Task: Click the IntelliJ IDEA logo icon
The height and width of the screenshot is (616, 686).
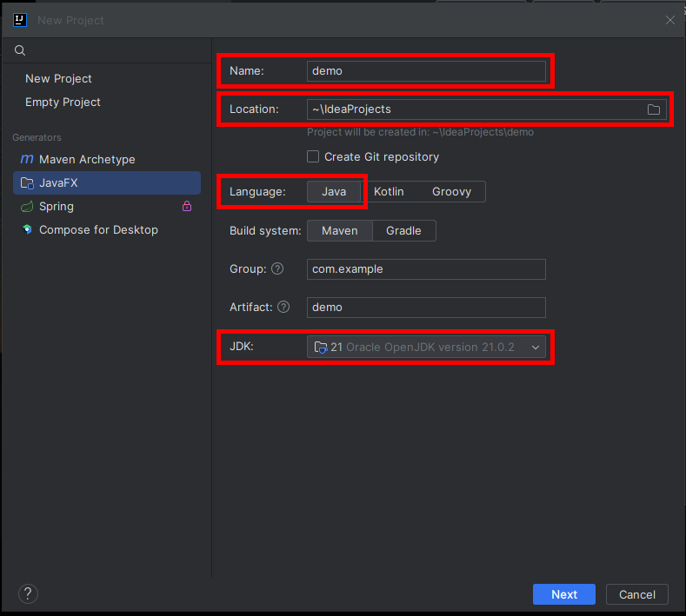Action: [x=20, y=20]
